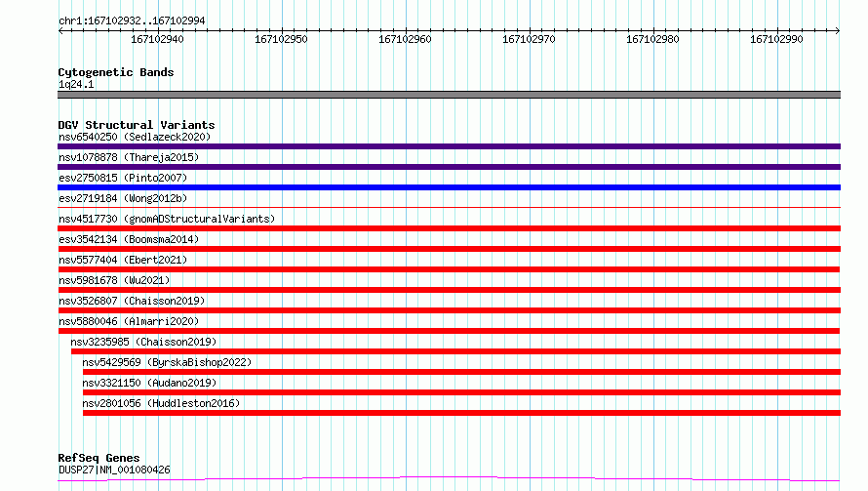The width and height of the screenshot is (868, 491).
Task: Click the red bar under nsv2801056
Action: [x=461, y=413]
